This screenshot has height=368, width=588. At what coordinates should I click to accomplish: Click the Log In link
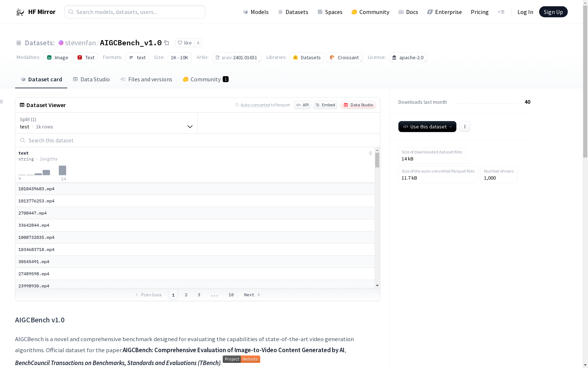click(525, 12)
